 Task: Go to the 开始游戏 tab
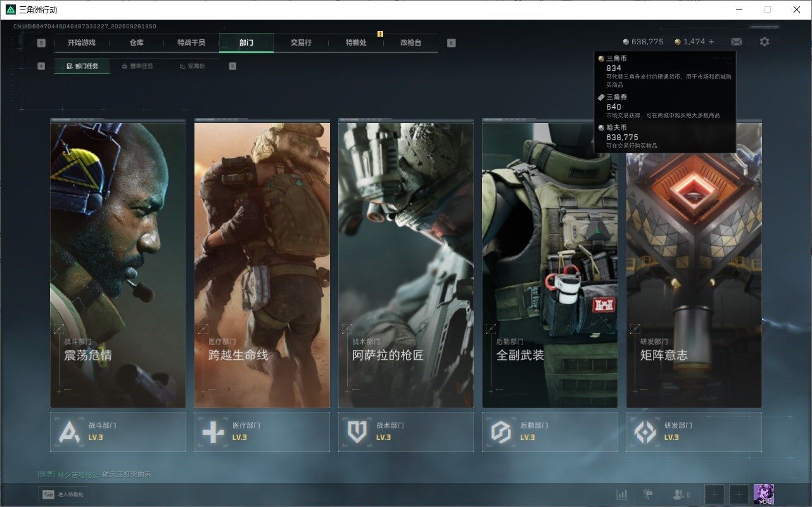click(x=82, y=42)
